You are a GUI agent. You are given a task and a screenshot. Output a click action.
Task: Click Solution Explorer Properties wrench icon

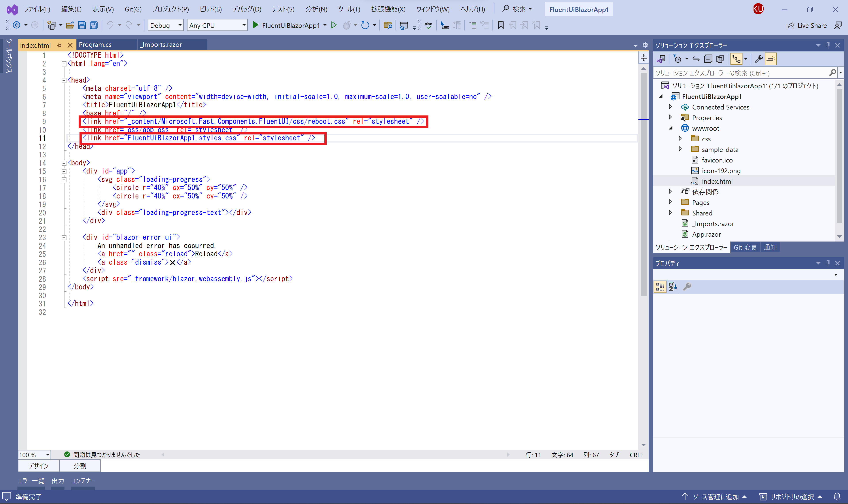tap(759, 59)
